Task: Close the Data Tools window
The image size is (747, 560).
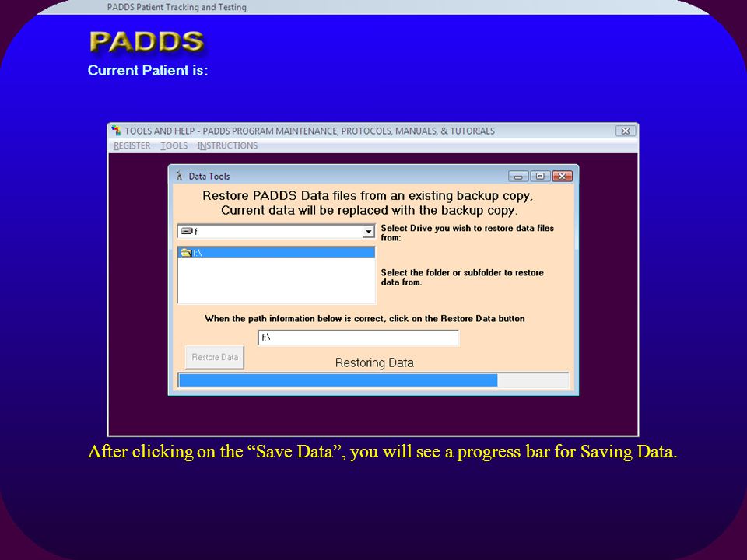Action: click(562, 177)
